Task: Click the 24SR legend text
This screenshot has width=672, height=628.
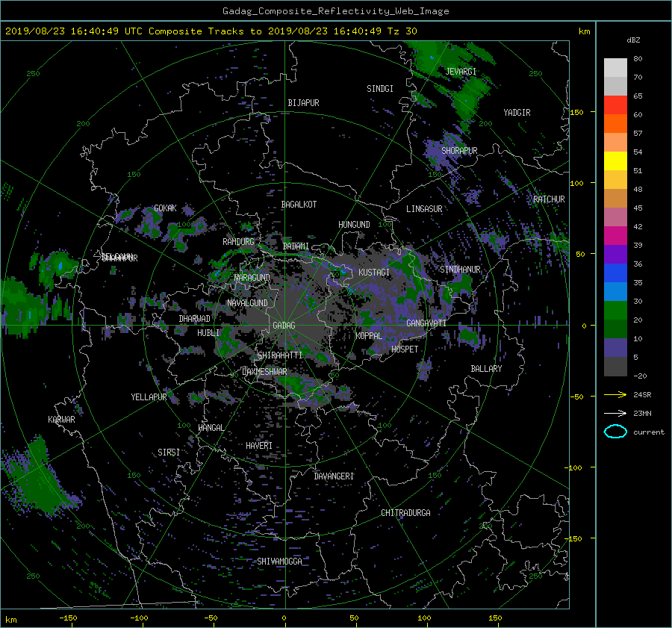Action: click(642, 395)
